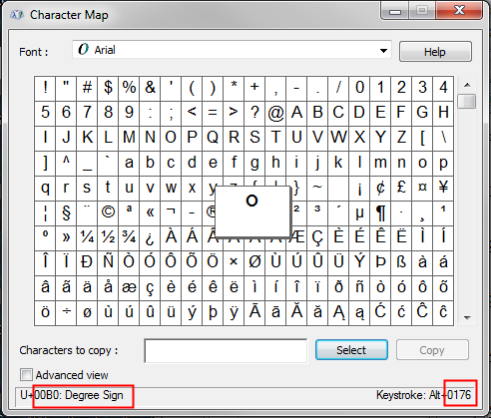
Task: Select the division sign ÷ character
Action: pyautogui.click(x=66, y=312)
